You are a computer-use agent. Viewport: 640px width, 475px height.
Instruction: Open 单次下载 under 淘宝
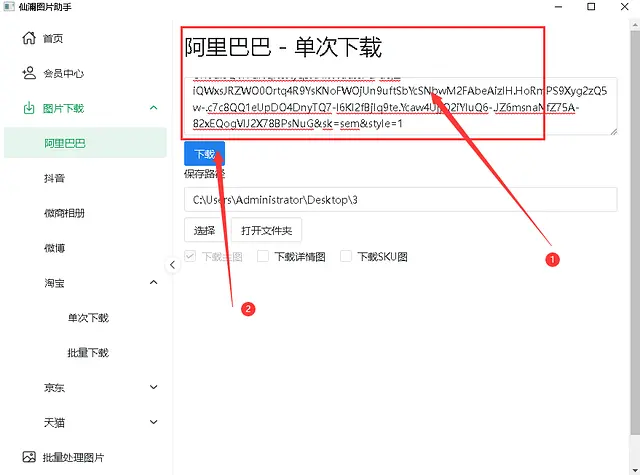[x=88, y=318]
